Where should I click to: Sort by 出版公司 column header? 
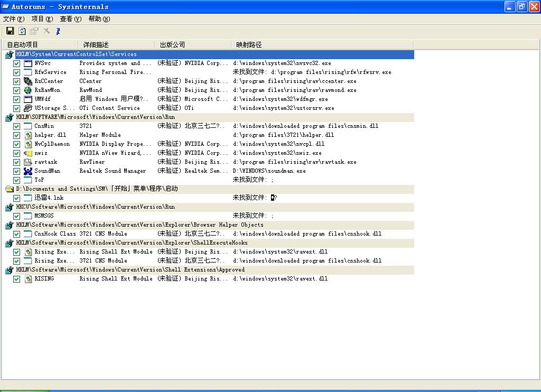[193, 45]
